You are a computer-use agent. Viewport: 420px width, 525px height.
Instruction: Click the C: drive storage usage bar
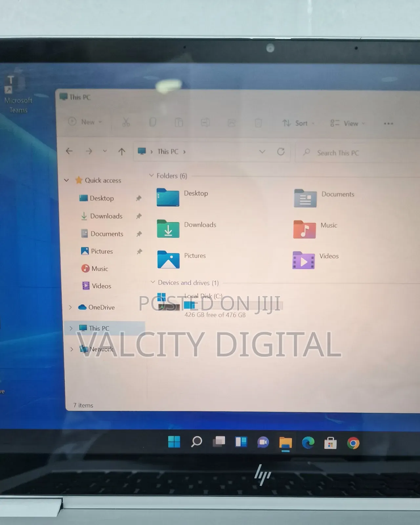pyautogui.click(x=234, y=305)
